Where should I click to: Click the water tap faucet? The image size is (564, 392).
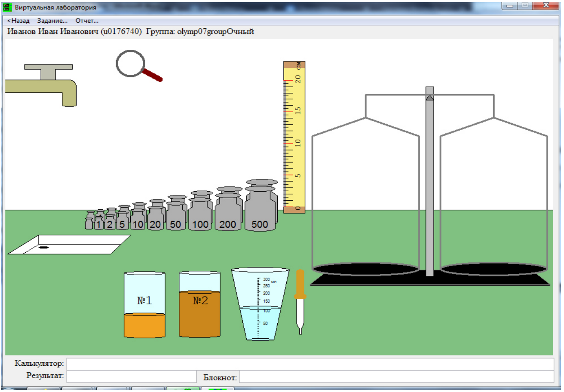point(41,85)
